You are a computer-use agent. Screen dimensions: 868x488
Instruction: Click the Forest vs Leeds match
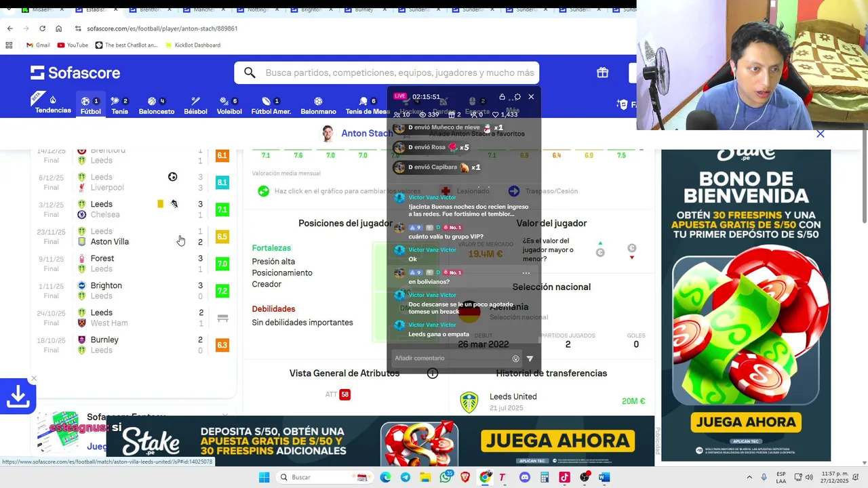[134, 264]
